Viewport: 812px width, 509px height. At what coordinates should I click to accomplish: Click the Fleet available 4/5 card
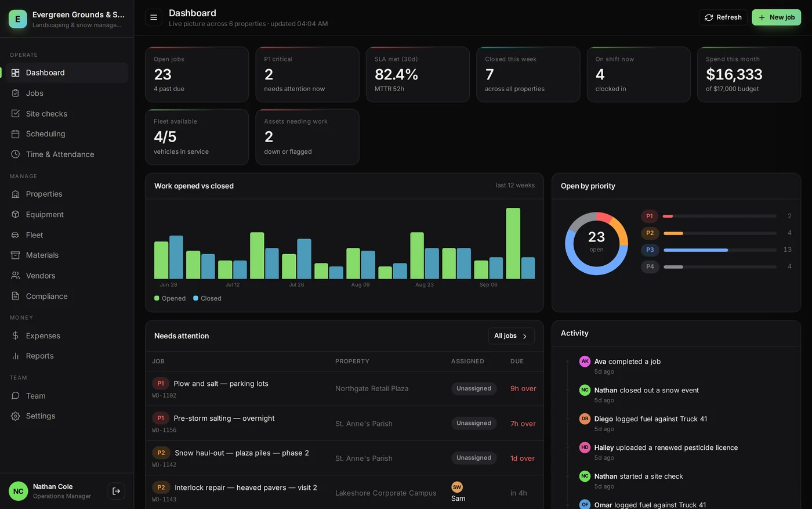(197, 137)
